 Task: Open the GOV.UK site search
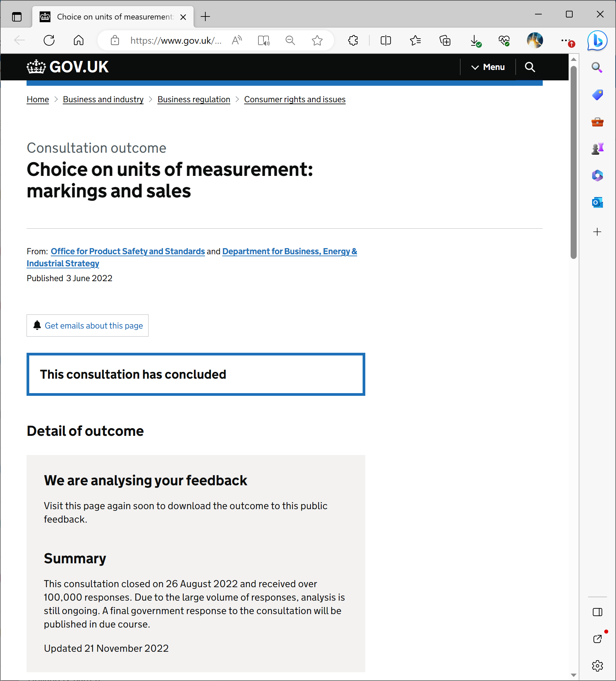(530, 67)
